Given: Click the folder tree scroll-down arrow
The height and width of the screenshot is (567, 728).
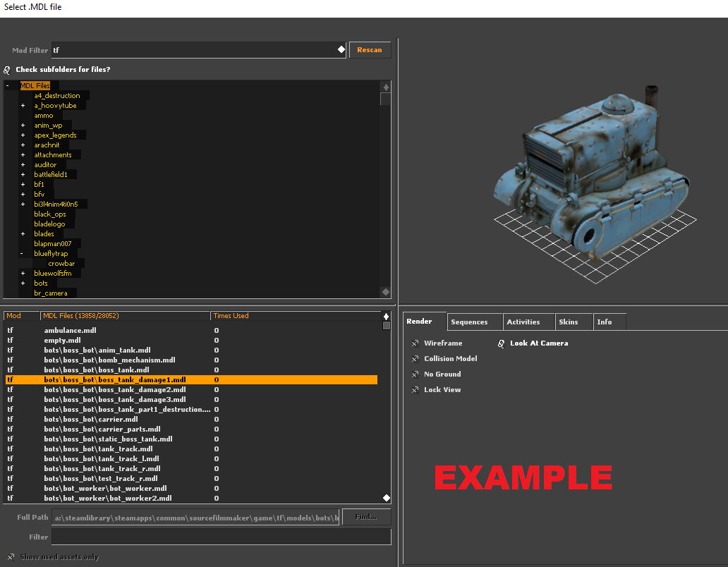Looking at the screenshot, I should point(386,292).
